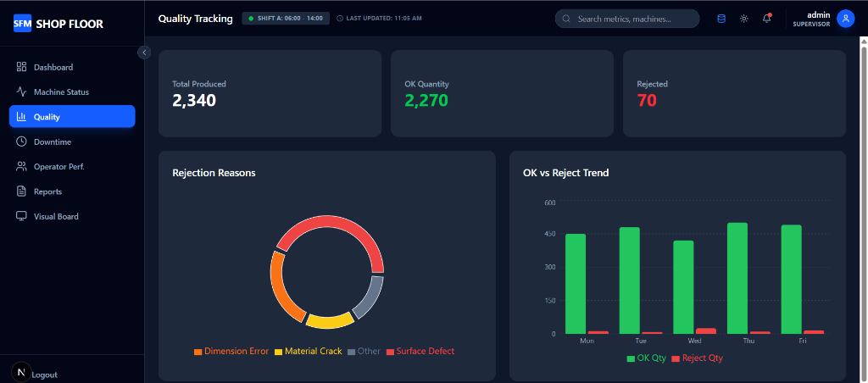Click the Logout button
The width and height of the screenshot is (868, 383).
[x=44, y=374]
